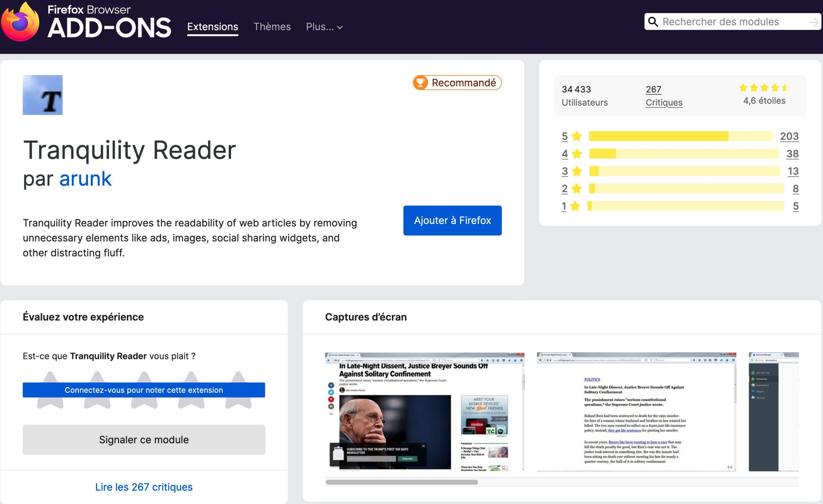Image resolution: width=823 pixels, height=504 pixels.
Task: Click Connectez-vous pour noter cette extension
Action: [x=144, y=390]
